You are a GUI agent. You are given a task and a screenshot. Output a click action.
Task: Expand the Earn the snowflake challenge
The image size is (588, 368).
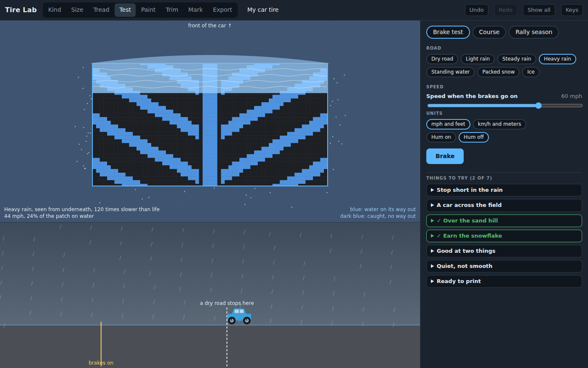point(504,236)
